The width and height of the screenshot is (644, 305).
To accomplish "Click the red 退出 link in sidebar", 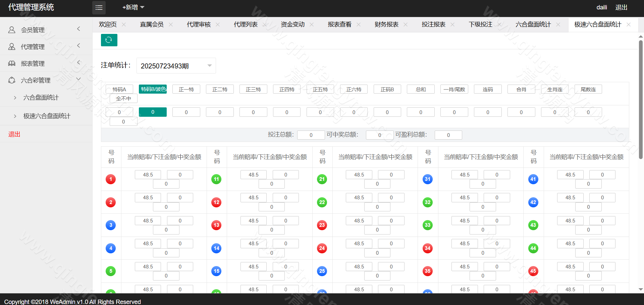I will [x=14, y=134].
